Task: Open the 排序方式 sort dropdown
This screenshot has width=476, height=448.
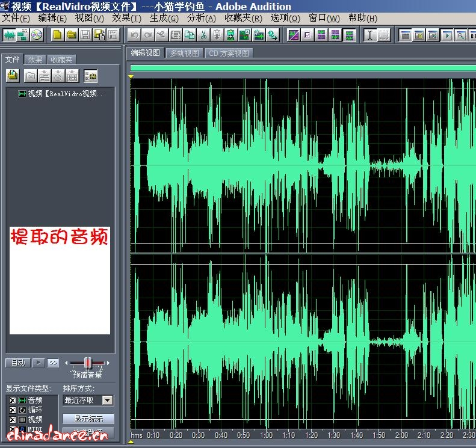Action: pos(107,400)
